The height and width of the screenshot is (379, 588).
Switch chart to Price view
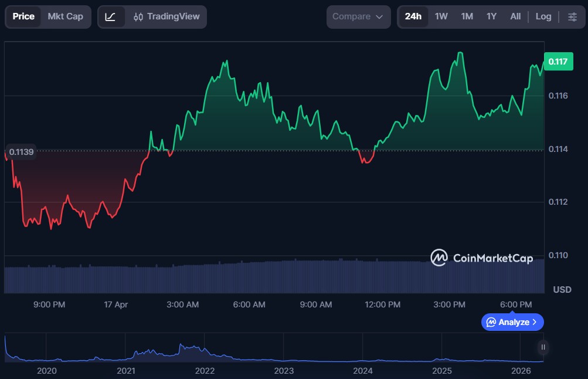[23, 16]
